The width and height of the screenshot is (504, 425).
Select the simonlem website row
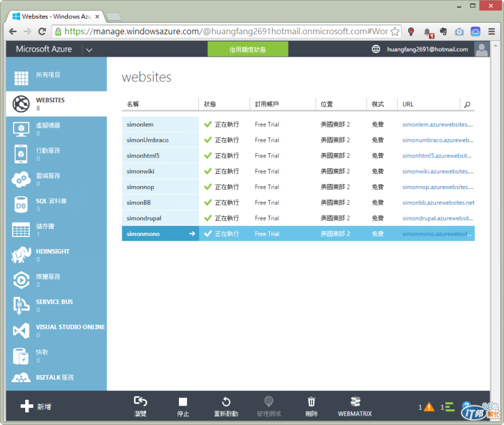[x=298, y=124]
